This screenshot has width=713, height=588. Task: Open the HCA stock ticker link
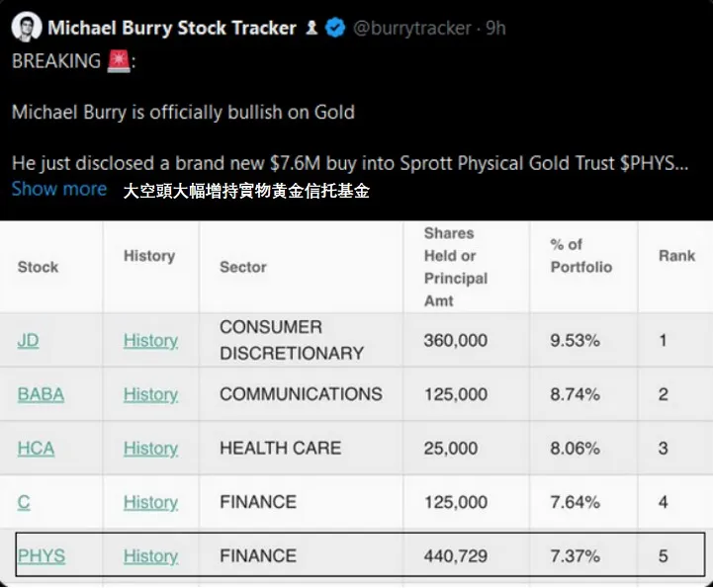tap(36, 448)
